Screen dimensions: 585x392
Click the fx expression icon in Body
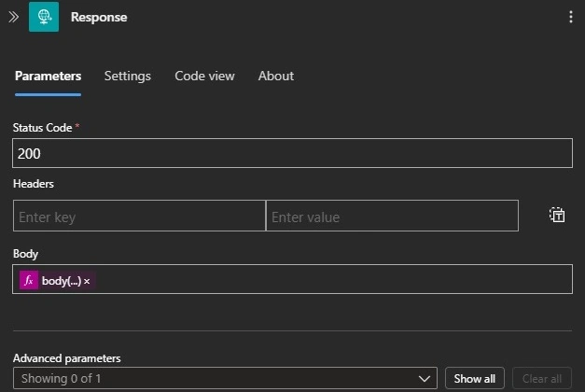pos(29,280)
